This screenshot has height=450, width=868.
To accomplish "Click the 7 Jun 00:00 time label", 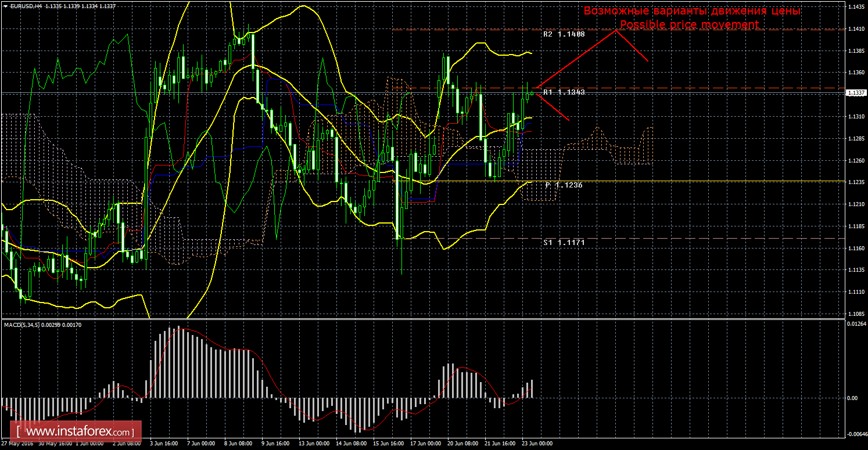I will (200, 444).
